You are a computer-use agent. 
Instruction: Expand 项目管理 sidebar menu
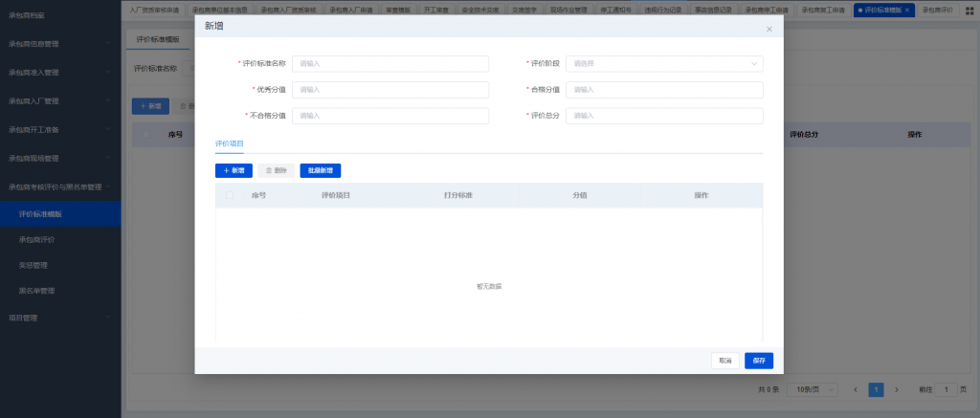pos(60,317)
